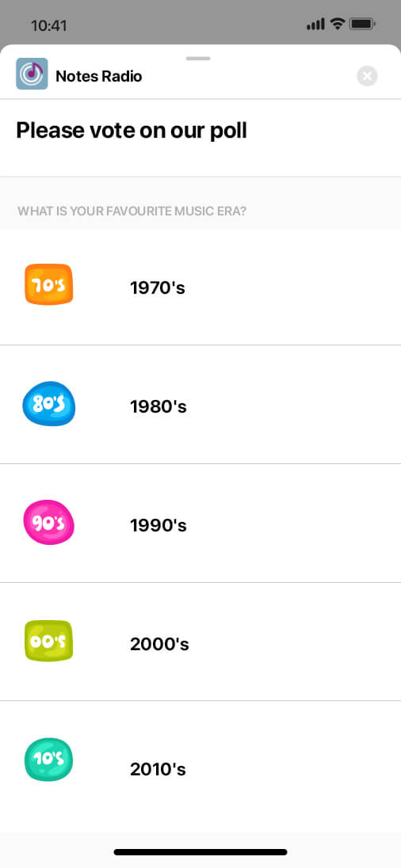
Task: Tap the green 00's badge icon
Action: (x=49, y=641)
